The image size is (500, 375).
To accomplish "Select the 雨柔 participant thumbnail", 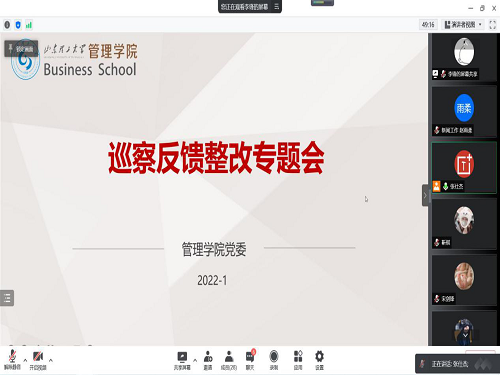I will [x=464, y=112].
